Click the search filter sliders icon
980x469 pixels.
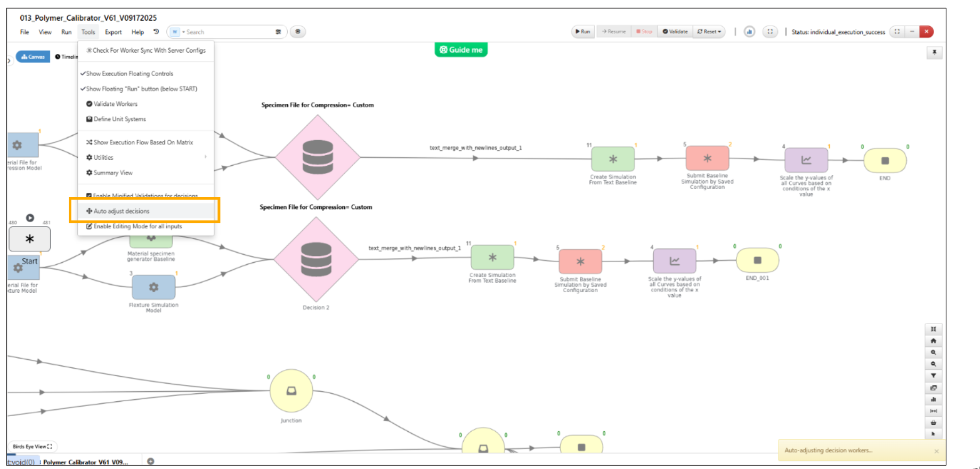coord(278,32)
